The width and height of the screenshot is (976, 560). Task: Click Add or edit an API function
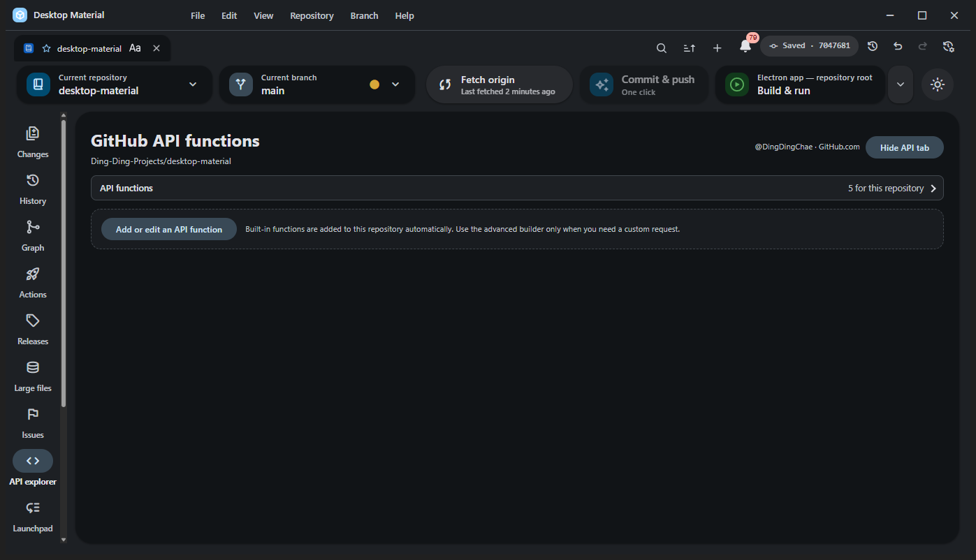pos(169,229)
